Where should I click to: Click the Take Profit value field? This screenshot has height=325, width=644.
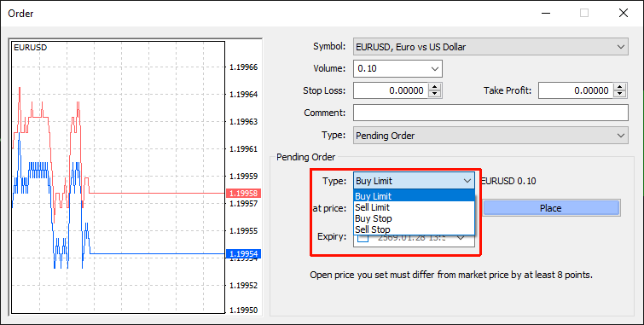coord(575,90)
